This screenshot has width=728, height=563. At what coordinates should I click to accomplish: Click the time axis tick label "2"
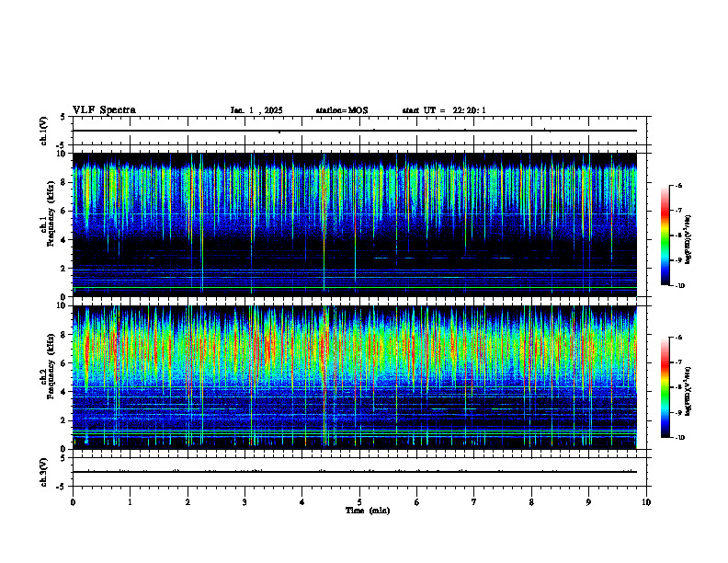tap(188, 502)
